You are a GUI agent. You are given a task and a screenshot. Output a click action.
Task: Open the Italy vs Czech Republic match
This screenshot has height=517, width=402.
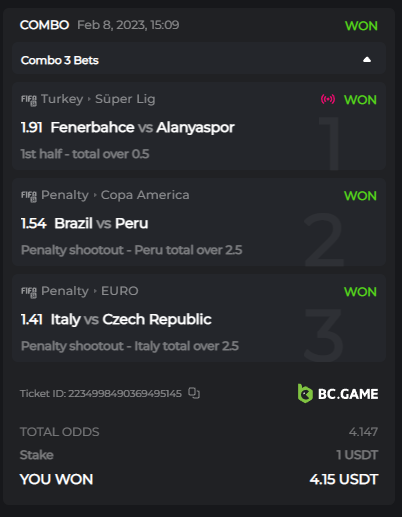(x=131, y=319)
